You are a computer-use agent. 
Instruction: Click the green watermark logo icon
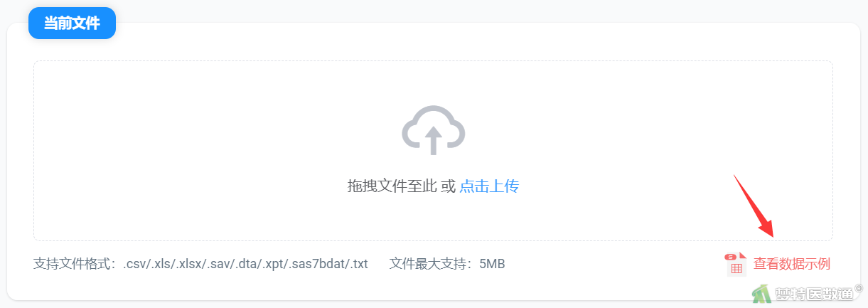[x=762, y=294]
